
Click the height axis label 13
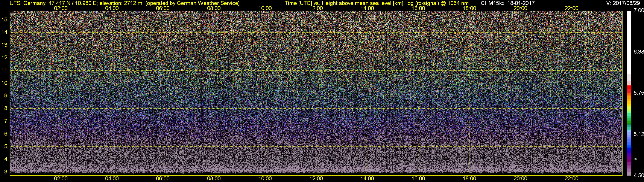[x=5, y=45]
